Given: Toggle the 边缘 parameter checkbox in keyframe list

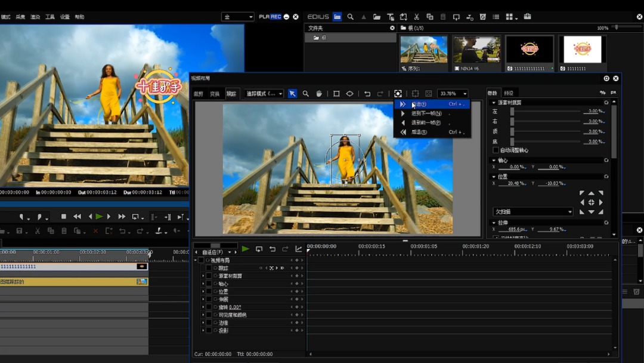Looking at the screenshot, I should click(x=209, y=322).
